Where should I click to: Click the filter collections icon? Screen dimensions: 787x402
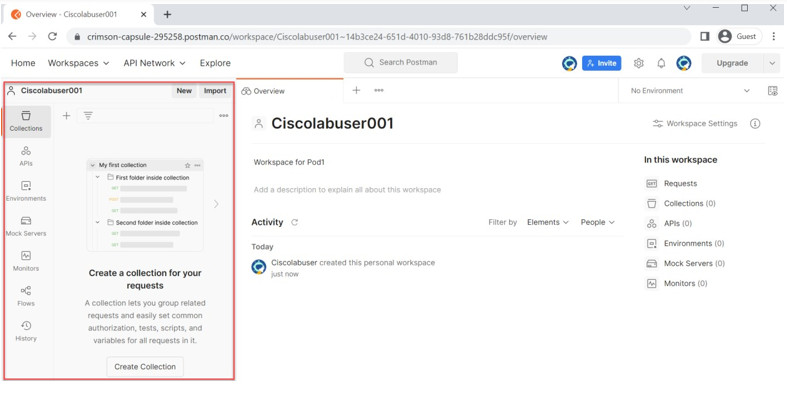[x=88, y=116]
